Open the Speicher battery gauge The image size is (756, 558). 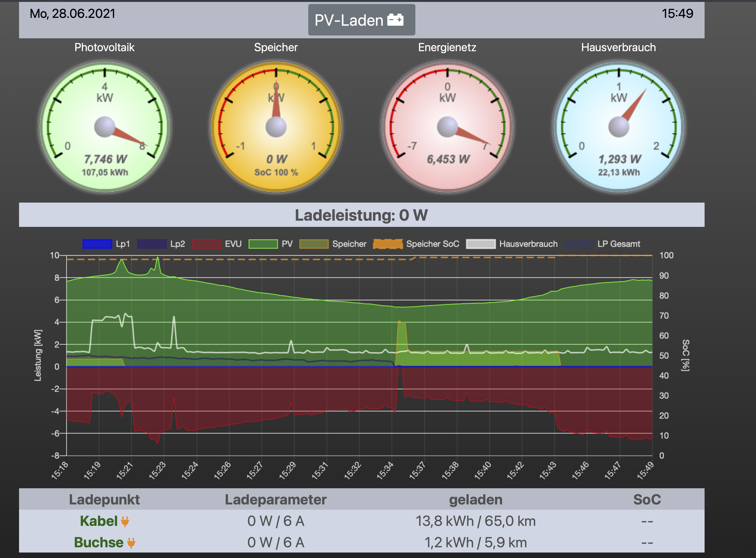(x=276, y=127)
